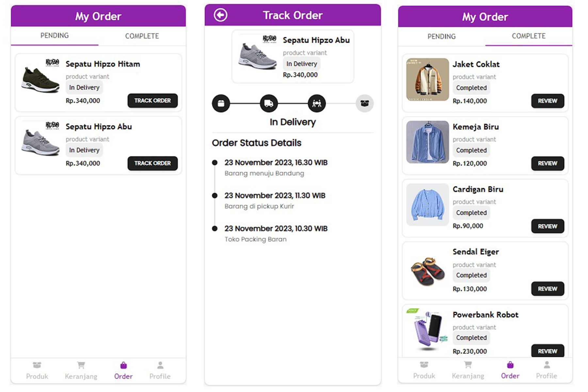The height and width of the screenshot is (392, 588).
Task: Click the Powerbank Robot product thumbnail
Action: click(428, 330)
